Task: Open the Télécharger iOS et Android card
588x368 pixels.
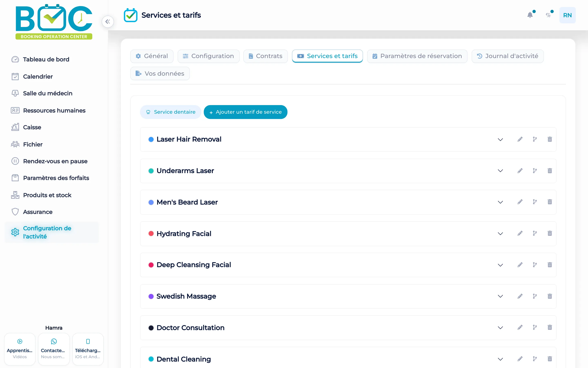Action: click(88, 349)
